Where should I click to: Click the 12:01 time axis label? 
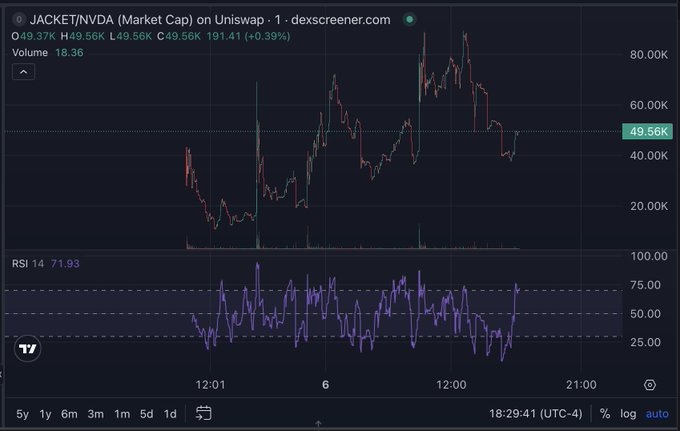[x=210, y=385]
